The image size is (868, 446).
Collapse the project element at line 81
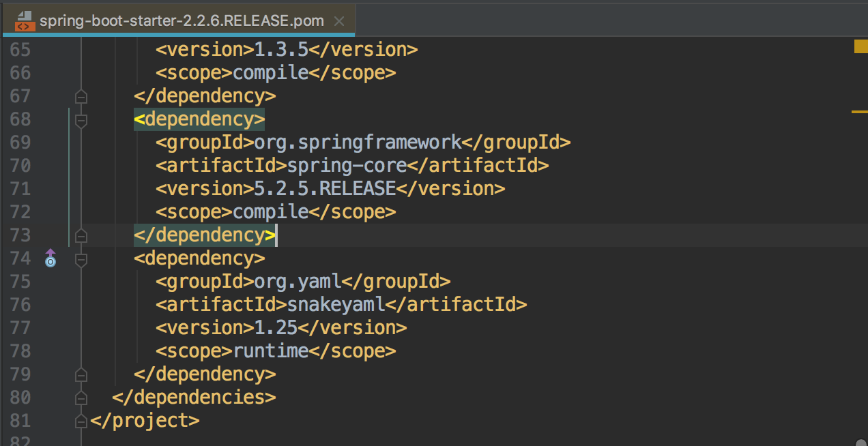(x=81, y=420)
